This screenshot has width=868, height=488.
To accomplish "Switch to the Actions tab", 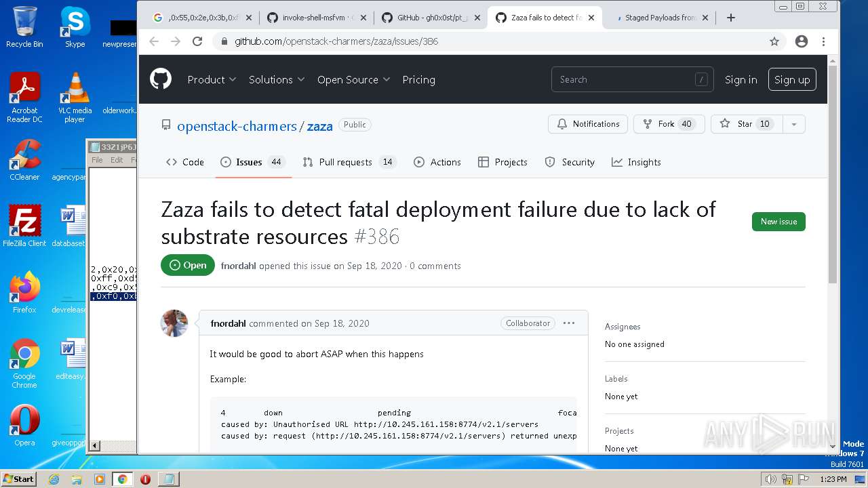I will [437, 162].
